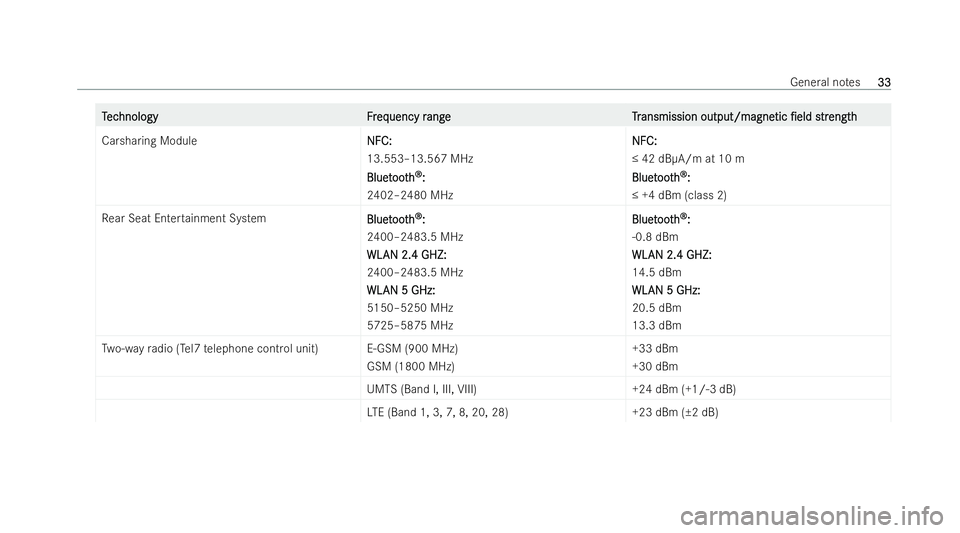The image size is (960, 533).
Task: Select the 20.5 dBm WLAN 5 GHz output
Action: [x=657, y=308]
